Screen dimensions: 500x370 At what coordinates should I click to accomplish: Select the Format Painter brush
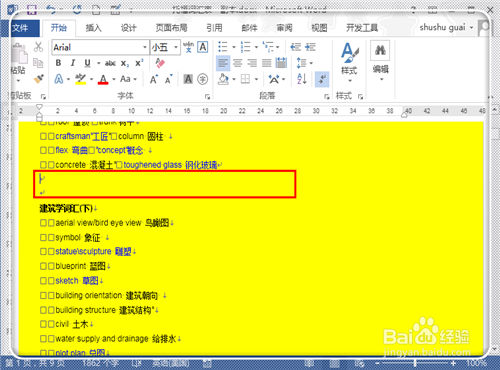pos(39,79)
